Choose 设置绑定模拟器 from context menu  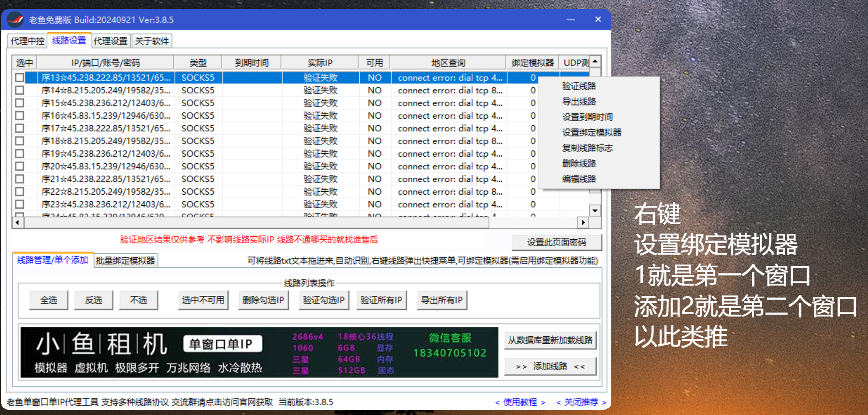[x=592, y=132]
